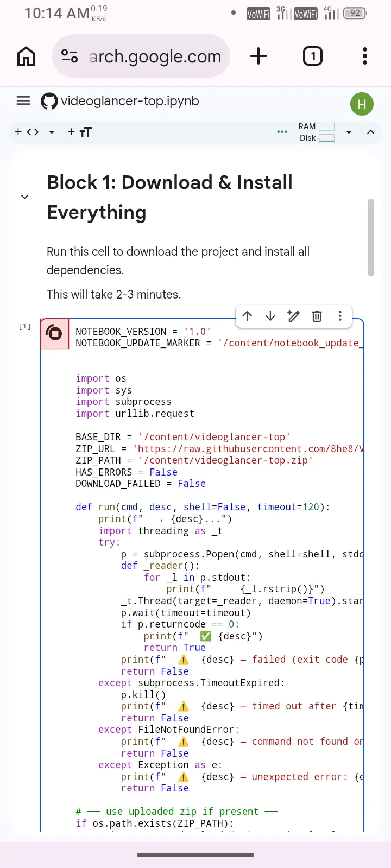This screenshot has height=868, width=391.
Task: Open the browser three-dot menu
Action: [365, 56]
